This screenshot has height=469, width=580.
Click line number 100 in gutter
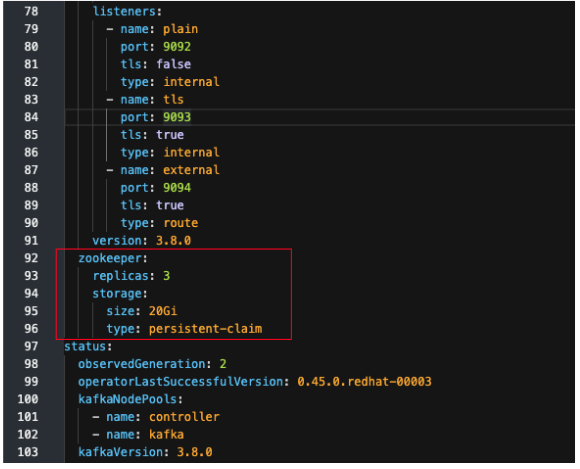(28, 399)
